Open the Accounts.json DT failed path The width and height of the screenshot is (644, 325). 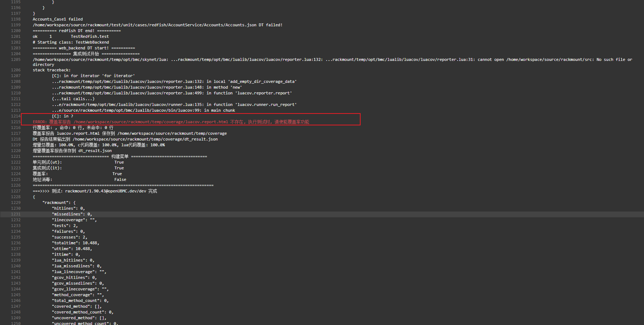click(144, 25)
